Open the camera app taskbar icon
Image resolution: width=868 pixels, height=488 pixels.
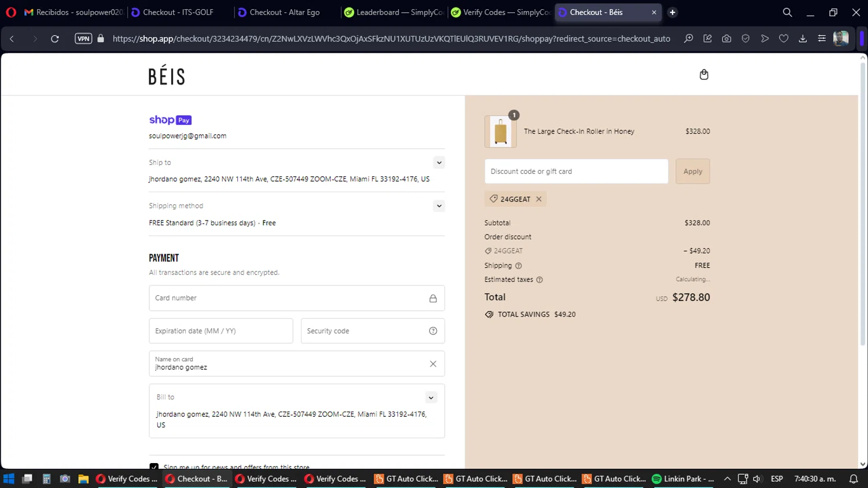[x=65, y=479]
